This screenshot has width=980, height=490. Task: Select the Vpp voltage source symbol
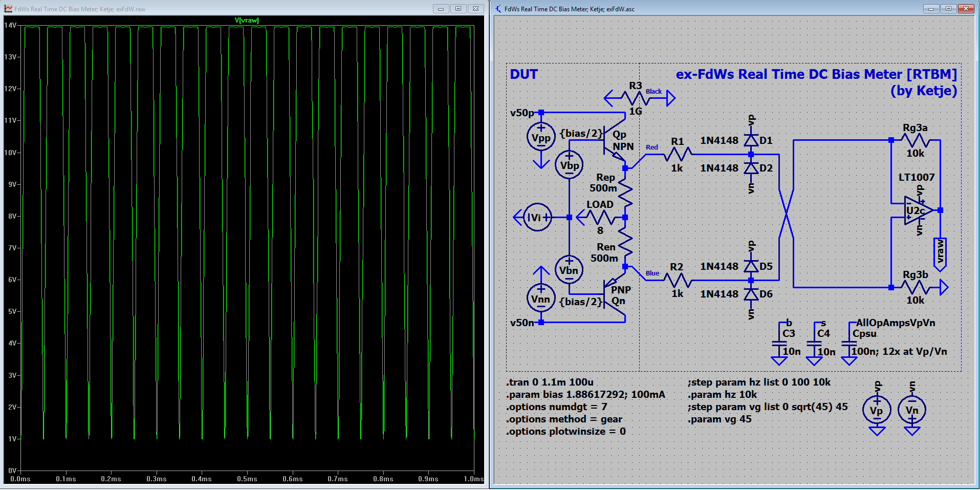[541, 137]
